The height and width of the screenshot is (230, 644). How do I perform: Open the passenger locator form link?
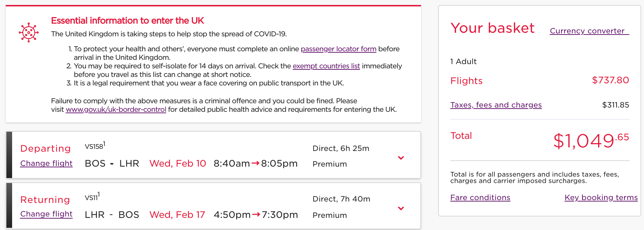click(x=338, y=49)
